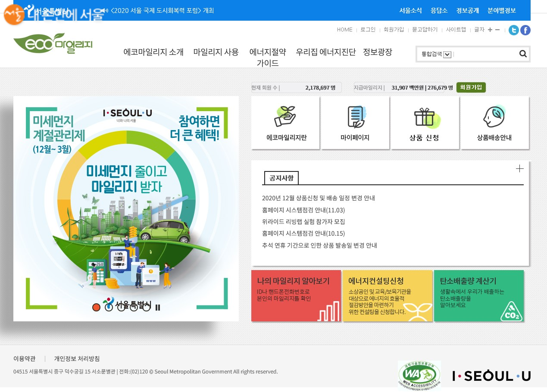Open the 정보광장 menu
Screen dimensions: 547x392
377,52
